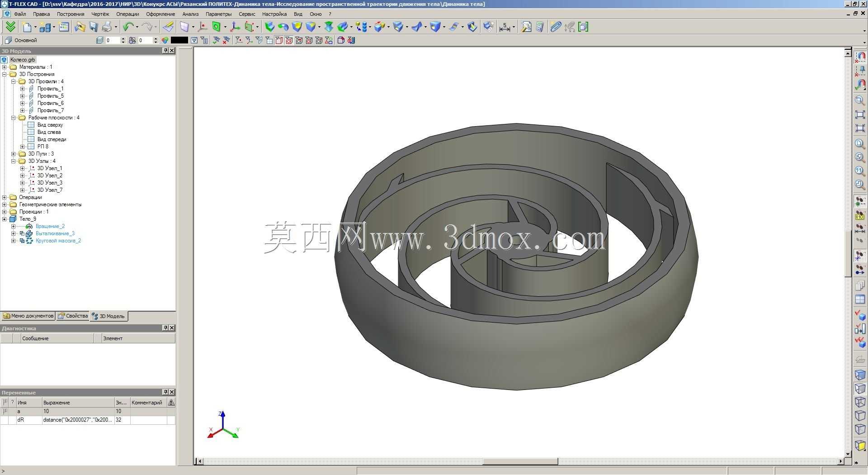Image resolution: width=868 pixels, height=475 pixels.
Task: Click the Выражение column header in Переменные
Action: (78, 403)
